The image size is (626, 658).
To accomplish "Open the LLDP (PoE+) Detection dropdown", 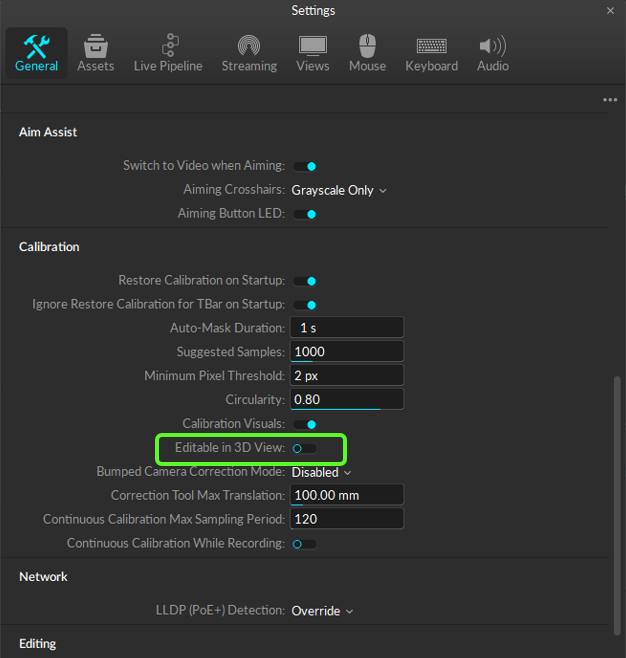I will 322,611.
